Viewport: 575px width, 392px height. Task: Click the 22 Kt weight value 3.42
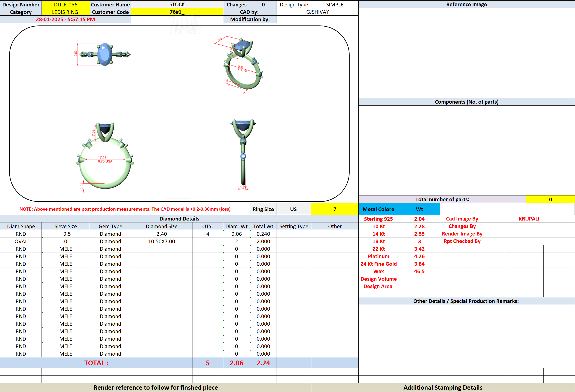click(x=419, y=249)
